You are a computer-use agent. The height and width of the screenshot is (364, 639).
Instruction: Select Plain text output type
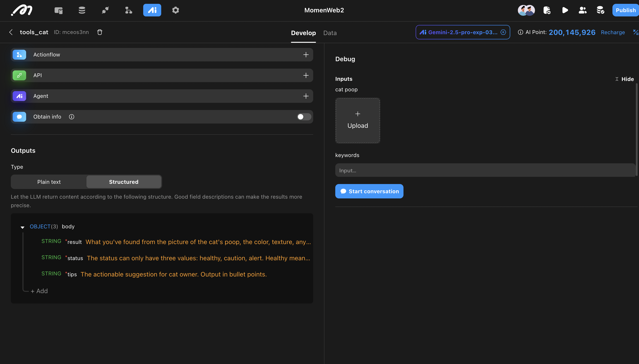point(49,182)
